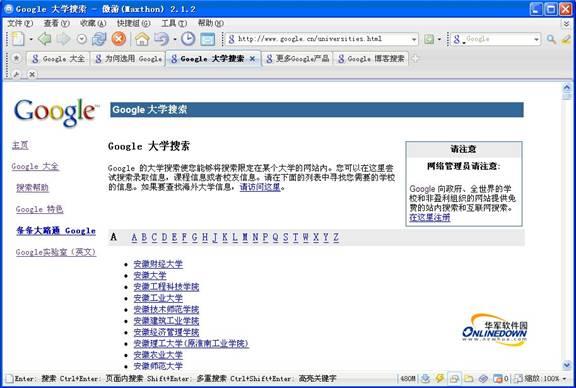Click the 在这里注册 link

(429, 218)
